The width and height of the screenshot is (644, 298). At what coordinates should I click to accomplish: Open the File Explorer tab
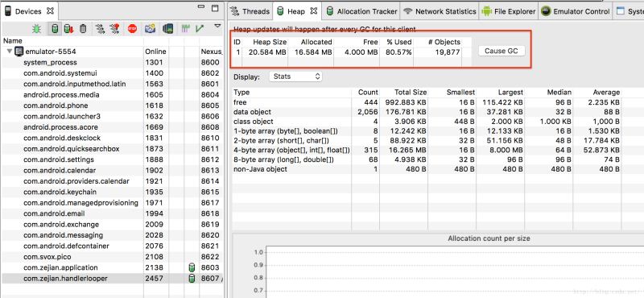[510, 11]
